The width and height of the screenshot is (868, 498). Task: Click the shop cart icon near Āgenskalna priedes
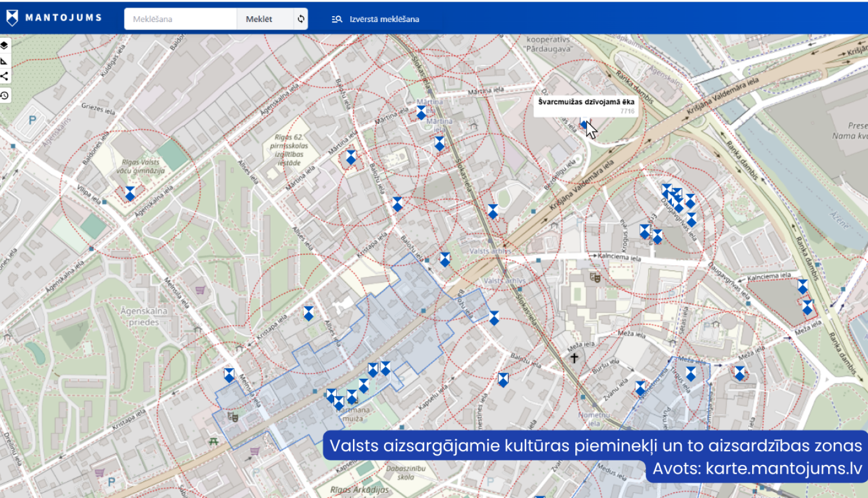(200, 289)
